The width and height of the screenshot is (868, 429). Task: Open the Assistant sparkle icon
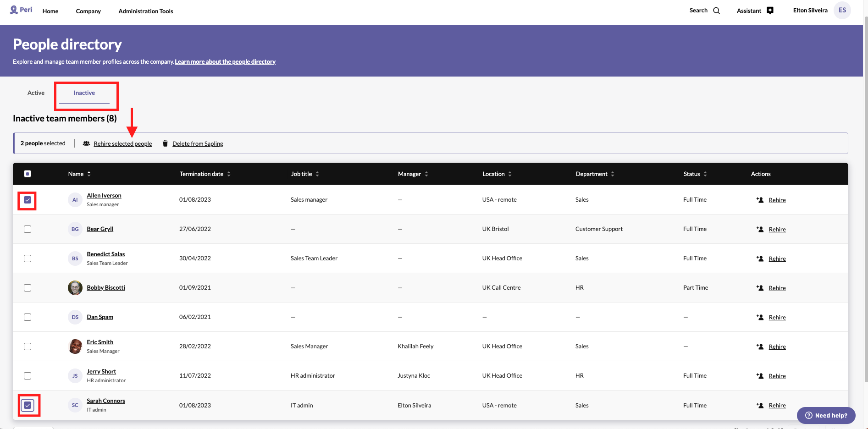(x=770, y=11)
